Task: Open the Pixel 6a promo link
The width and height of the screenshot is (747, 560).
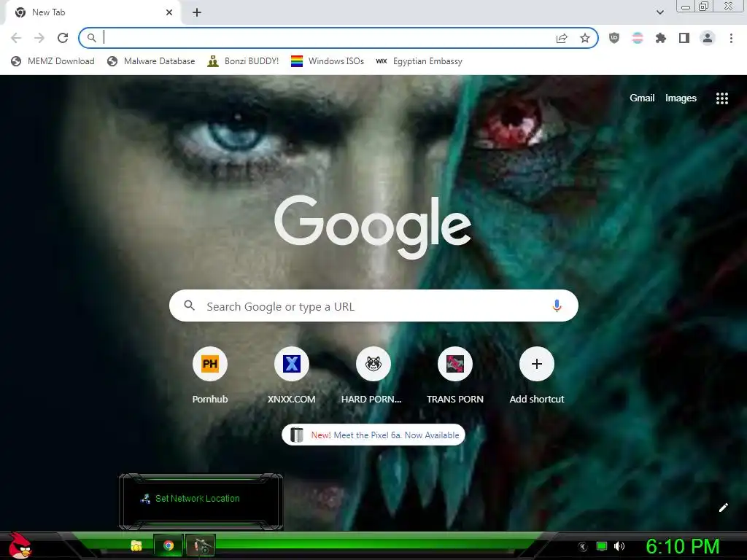Action: (x=373, y=435)
